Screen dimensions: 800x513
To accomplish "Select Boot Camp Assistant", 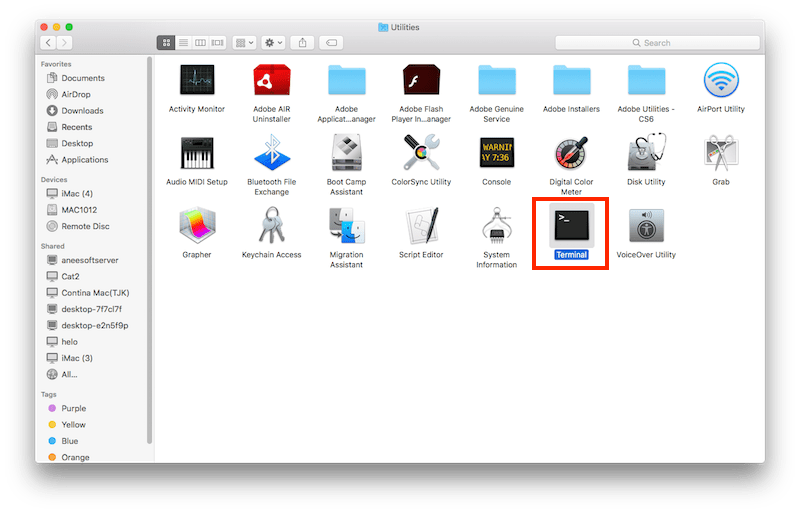I will (x=346, y=153).
